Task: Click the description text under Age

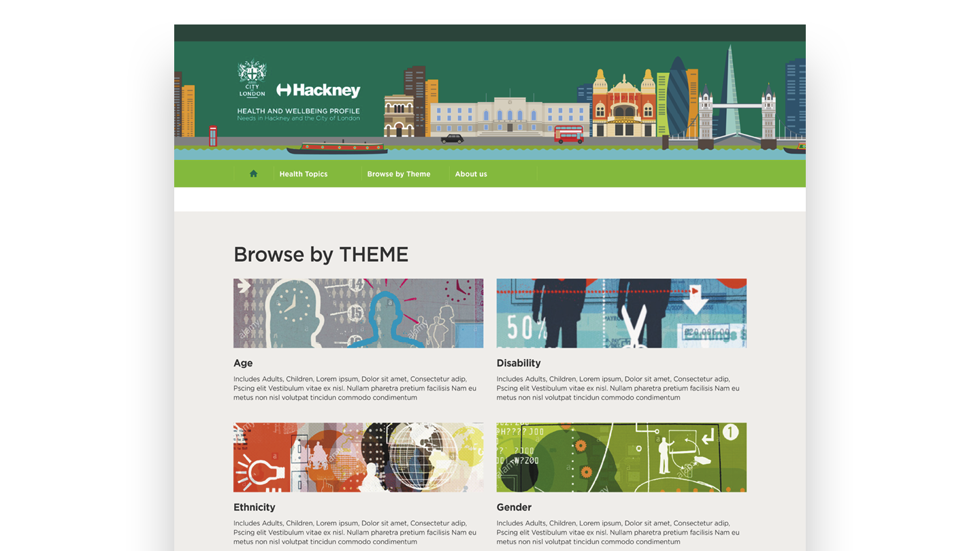Action: click(355, 388)
